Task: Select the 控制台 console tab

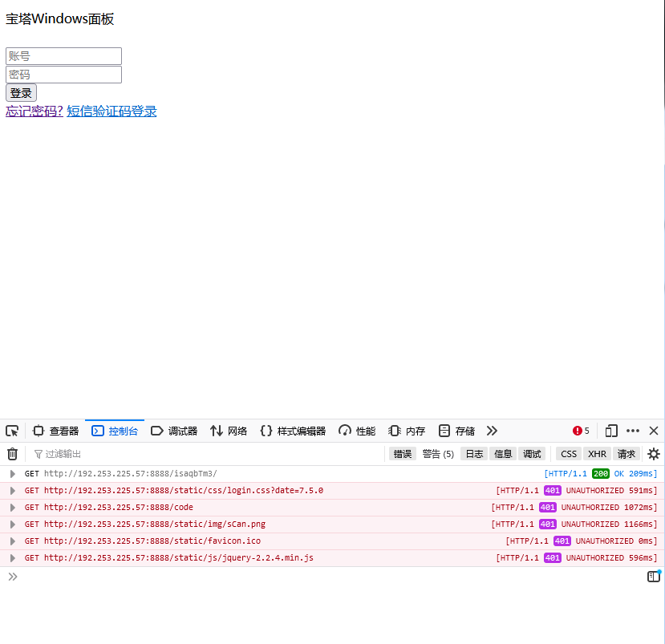Action: (115, 431)
